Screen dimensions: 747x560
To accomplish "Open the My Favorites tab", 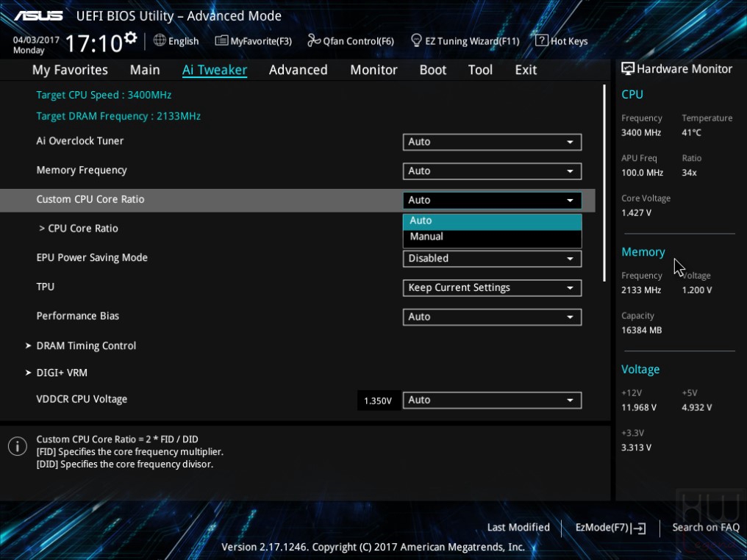I will coord(70,70).
